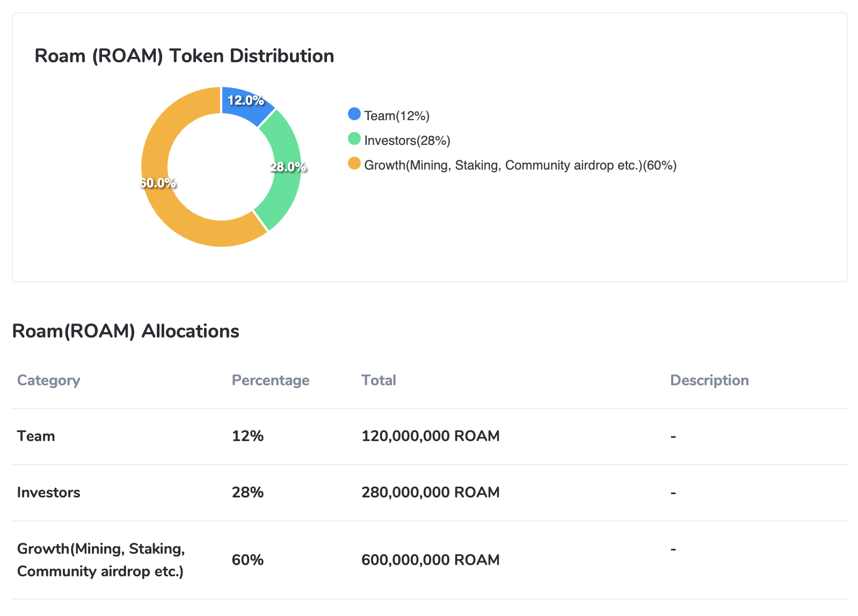Click the blue Team legend dot
Screen dimensions: 858x616
[x=354, y=114]
